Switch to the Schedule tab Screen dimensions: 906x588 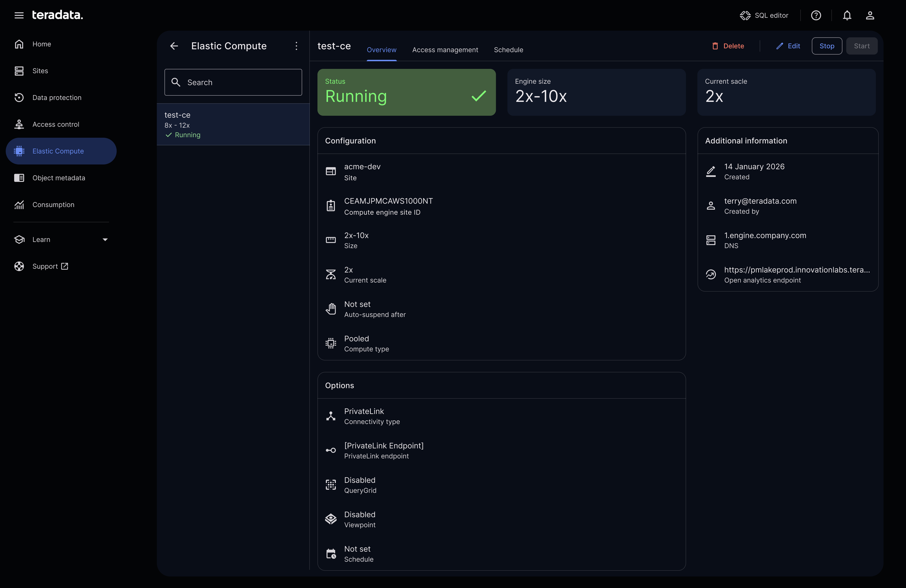[x=508, y=50]
